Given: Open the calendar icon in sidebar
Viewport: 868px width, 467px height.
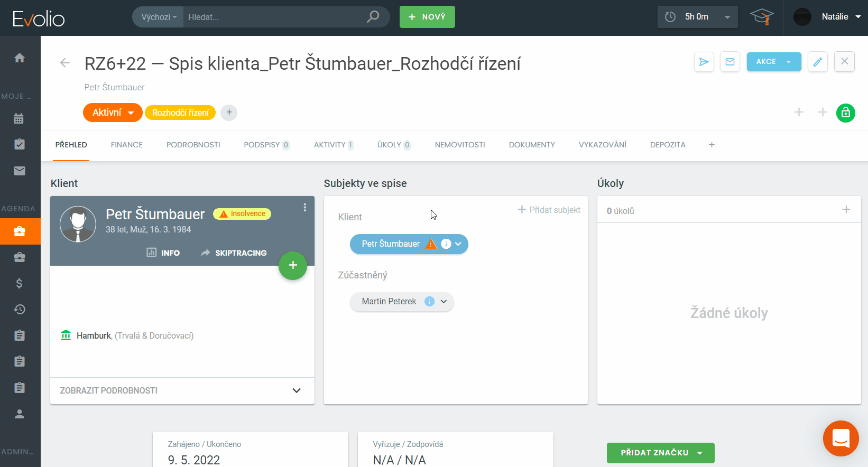Looking at the screenshot, I should click(20, 118).
